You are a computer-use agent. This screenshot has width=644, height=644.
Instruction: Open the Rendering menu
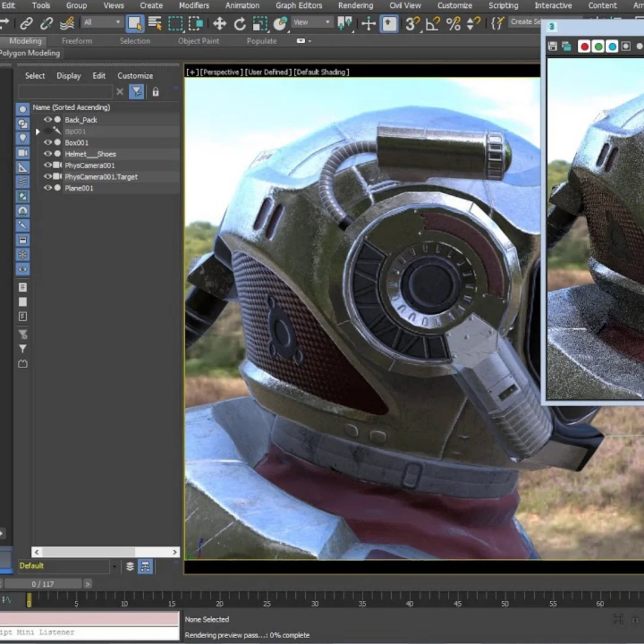click(355, 5)
